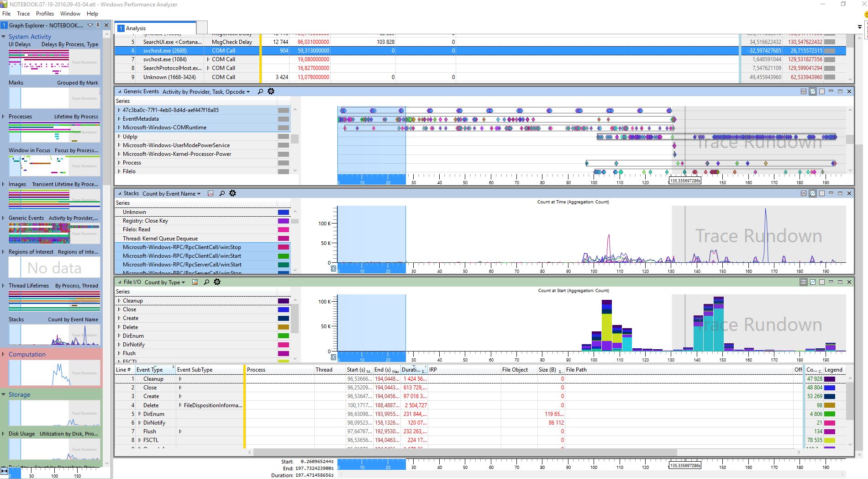Close the File I/O panel
This screenshot has width=868, height=479.
click(x=849, y=282)
